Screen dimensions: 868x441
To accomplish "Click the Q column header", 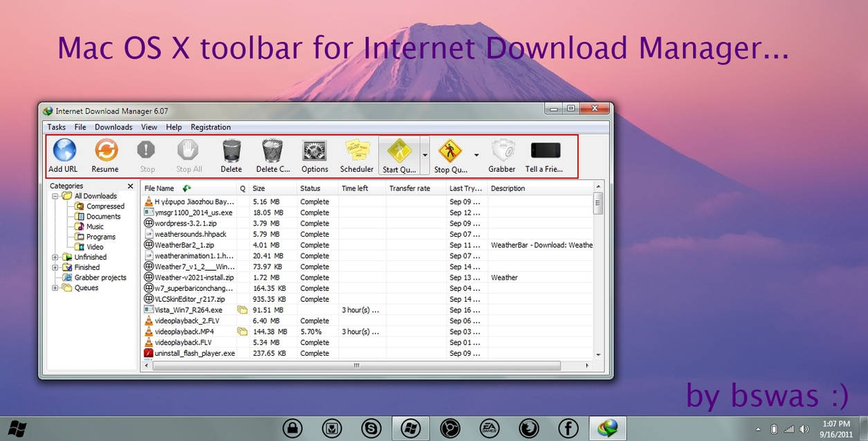I will [243, 188].
